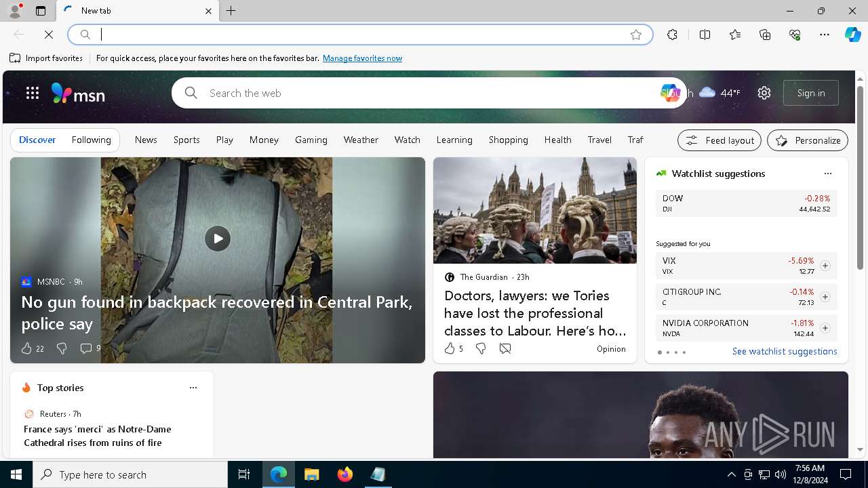Focus the Edge address bar
The width and height of the screenshot is (868, 488).
pos(359,35)
